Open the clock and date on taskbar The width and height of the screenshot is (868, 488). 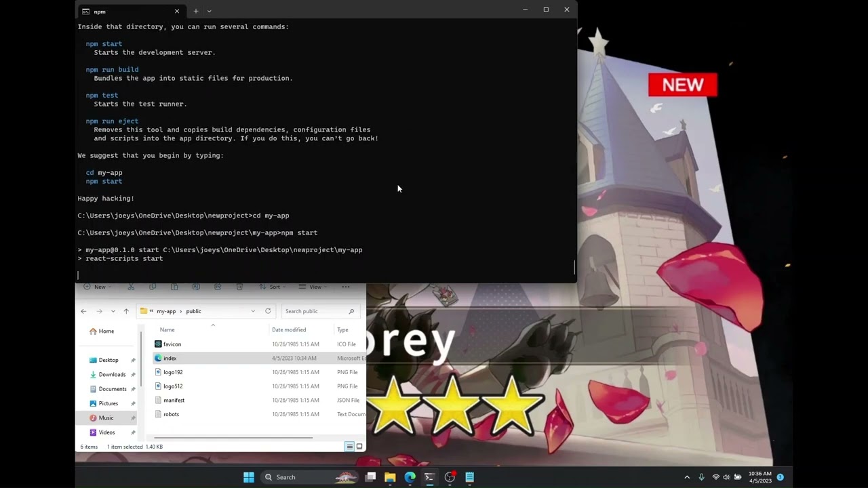[760, 477]
